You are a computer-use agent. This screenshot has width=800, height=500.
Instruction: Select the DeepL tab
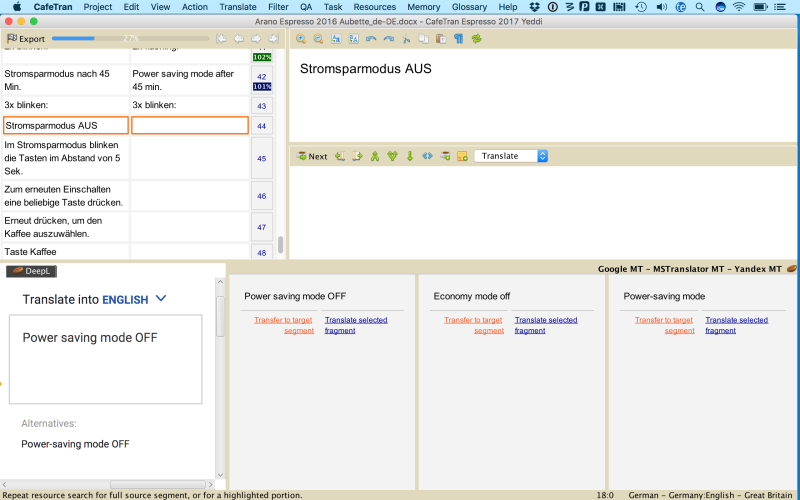(31, 271)
